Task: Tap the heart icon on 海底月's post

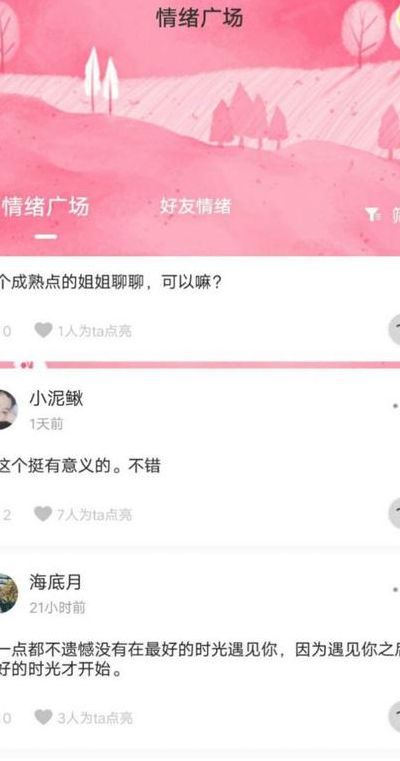Action: [43, 717]
